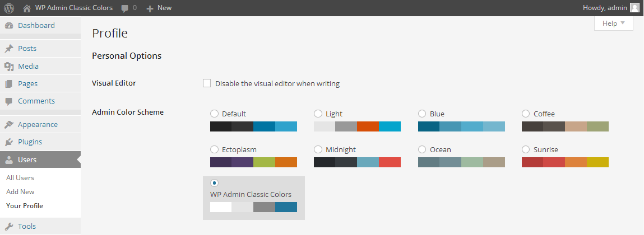Open the comments bubble icon in admin bar

coord(125,8)
